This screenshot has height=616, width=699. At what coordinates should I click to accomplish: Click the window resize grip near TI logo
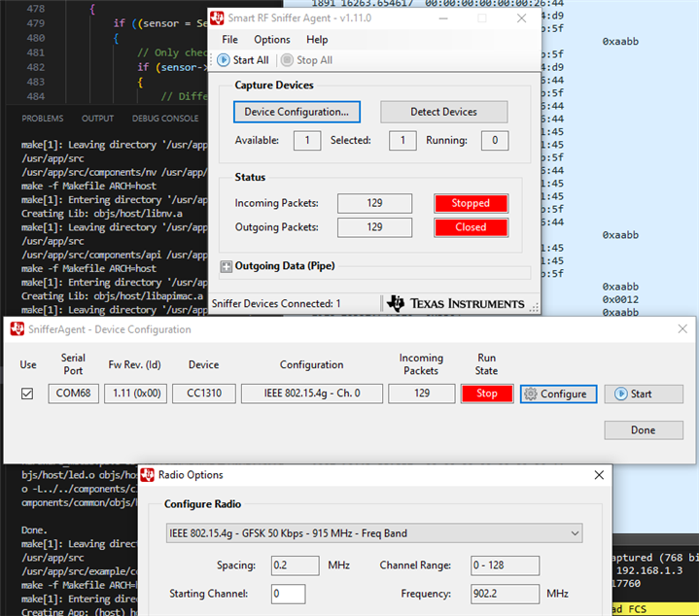pos(534,307)
